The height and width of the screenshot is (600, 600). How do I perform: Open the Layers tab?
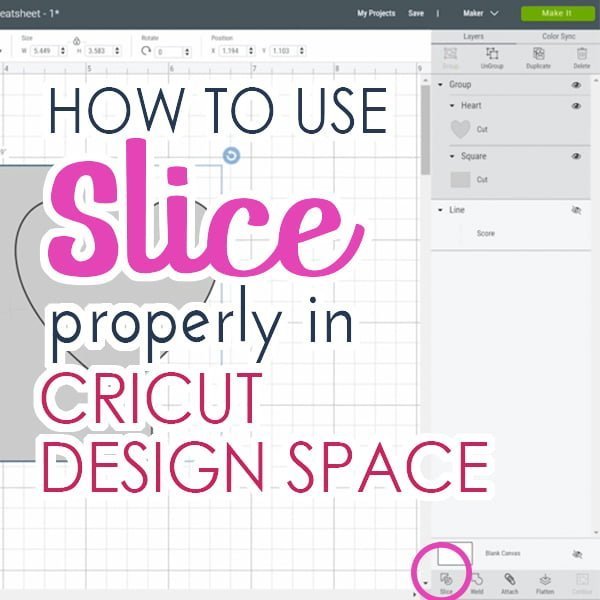[x=473, y=36]
